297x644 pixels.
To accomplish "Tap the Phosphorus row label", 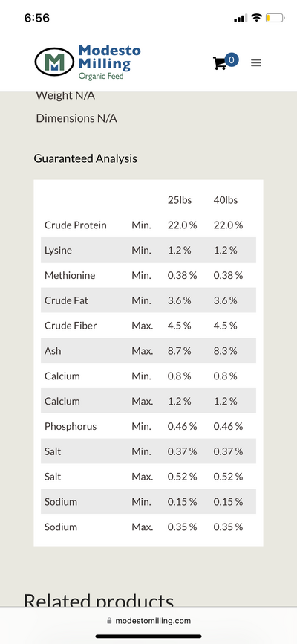I will (71, 426).
